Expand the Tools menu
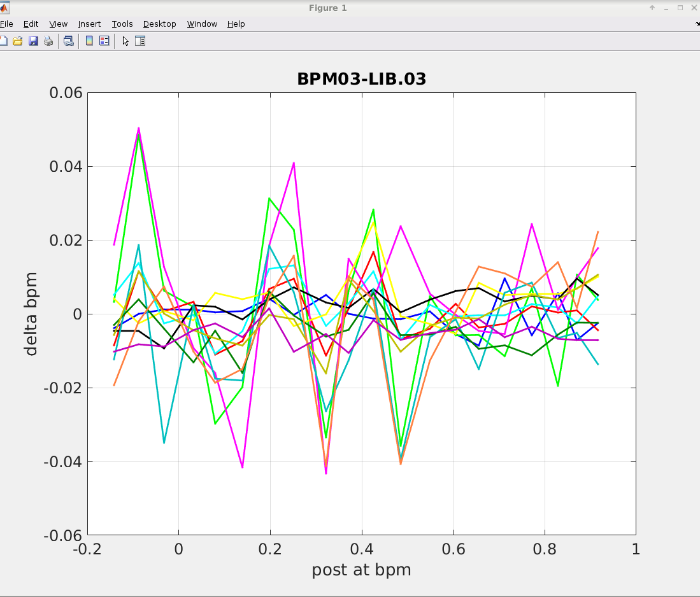Image resolution: width=700 pixels, height=597 pixels. pyautogui.click(x=122, y=24)
